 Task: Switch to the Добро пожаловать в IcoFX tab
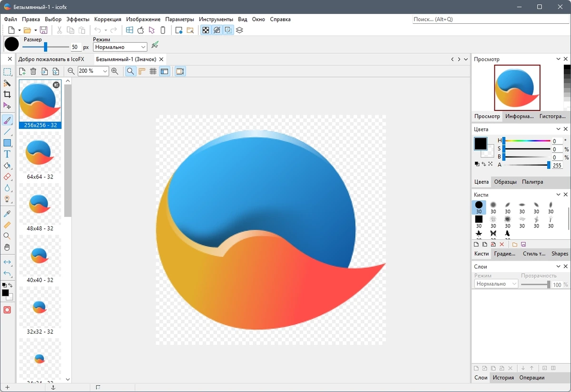(x=51, y=59)
